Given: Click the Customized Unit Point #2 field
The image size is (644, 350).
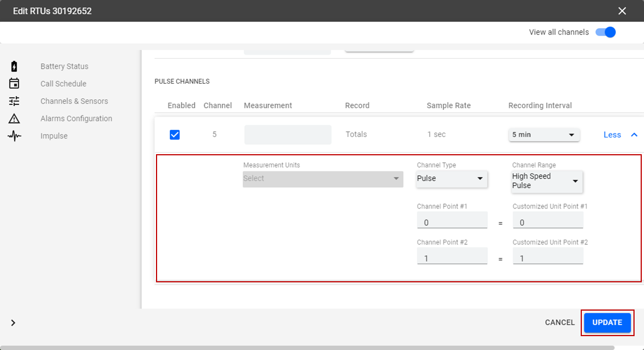Looking at the screenshot, I should tap(547, 258).
